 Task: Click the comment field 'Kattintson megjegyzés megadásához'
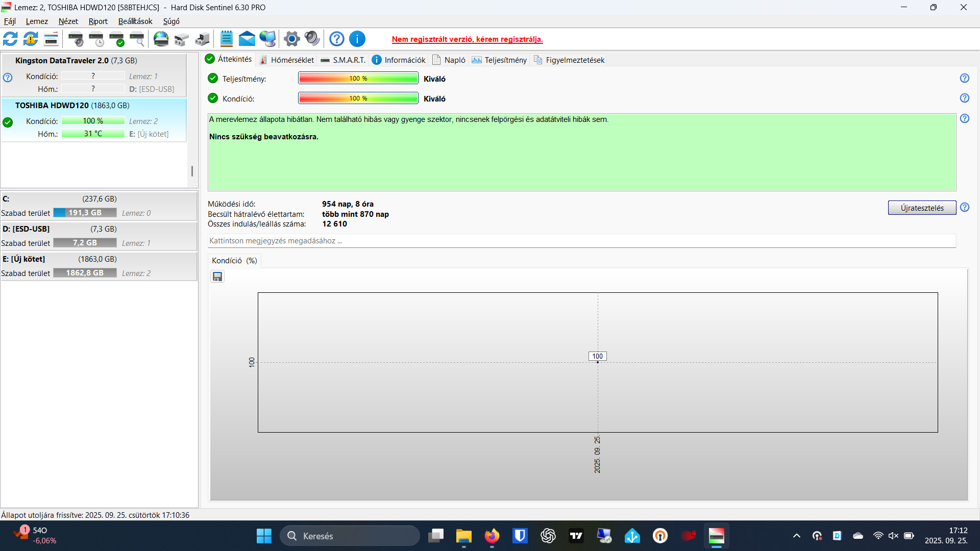pyautogui.click(x=581, y=241)
